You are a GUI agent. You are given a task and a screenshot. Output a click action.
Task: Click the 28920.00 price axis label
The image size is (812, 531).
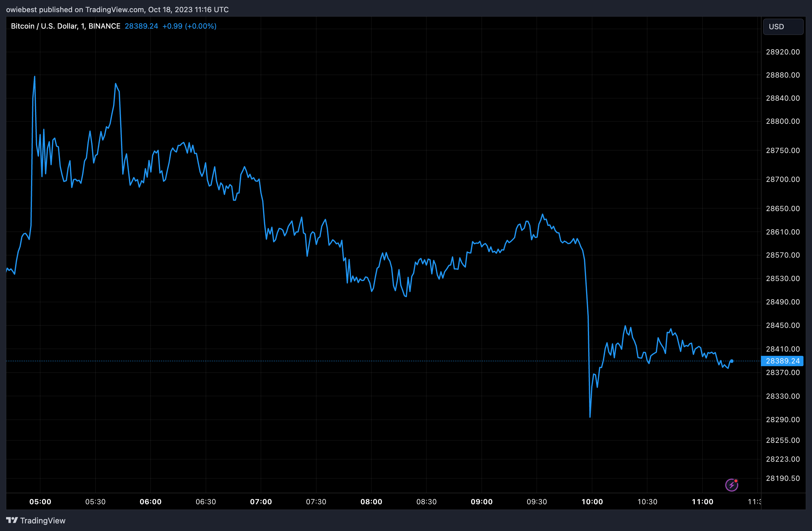783,52
